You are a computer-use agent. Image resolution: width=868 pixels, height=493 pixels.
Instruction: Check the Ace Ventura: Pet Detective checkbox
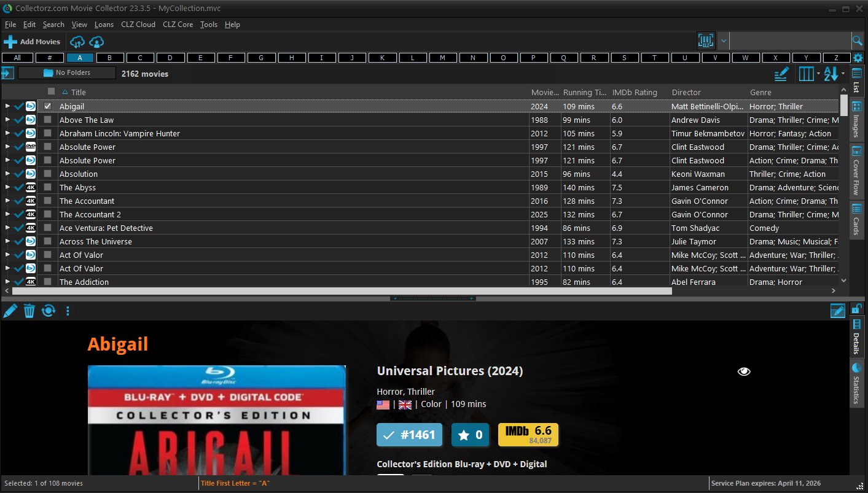click(48, 228)
